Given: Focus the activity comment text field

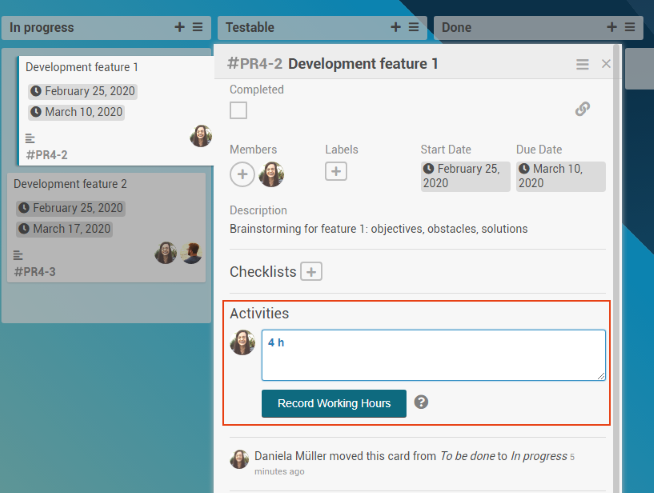Looking at the screenshot, I should pyautogui.click(x=433, y=355).
